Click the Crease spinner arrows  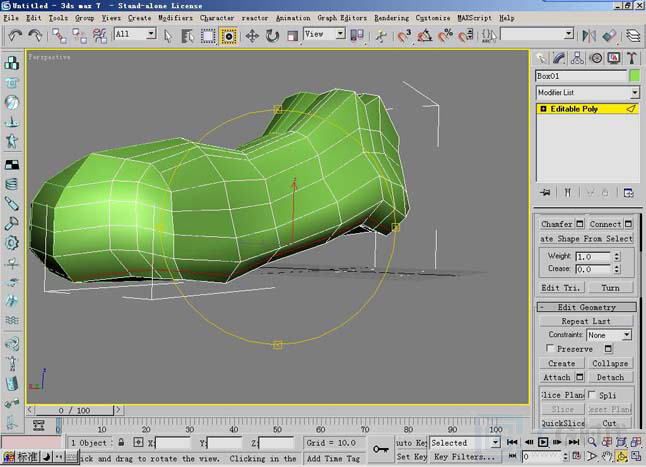click(x=616, y=269)
